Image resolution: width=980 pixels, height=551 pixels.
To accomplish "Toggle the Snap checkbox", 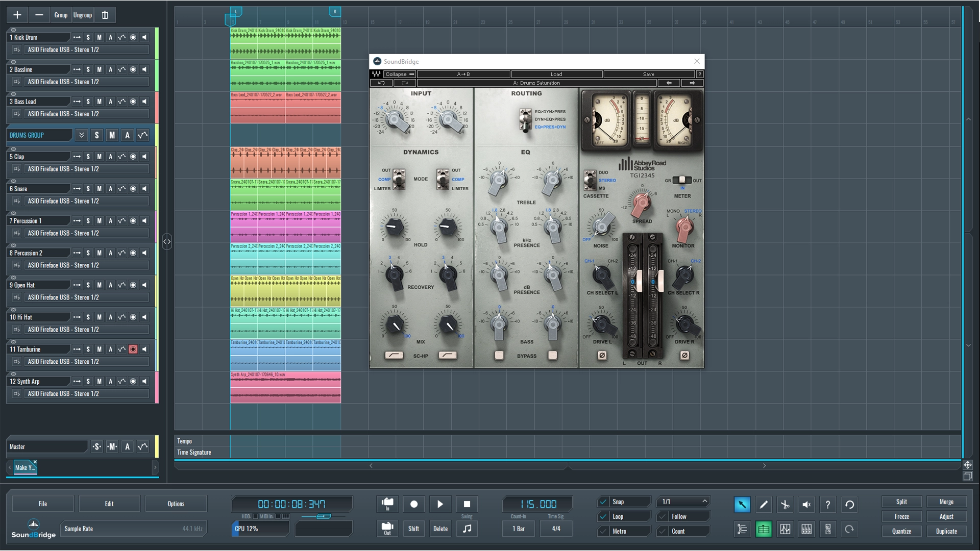I will [x=604, y=502].
